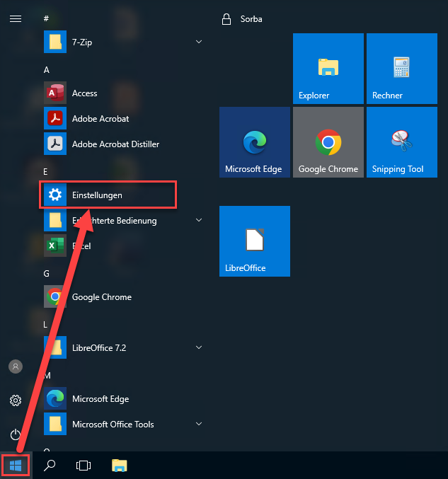
Task: Open the LibreOffice 7.2 folder icon
Action: coord(55,347)
